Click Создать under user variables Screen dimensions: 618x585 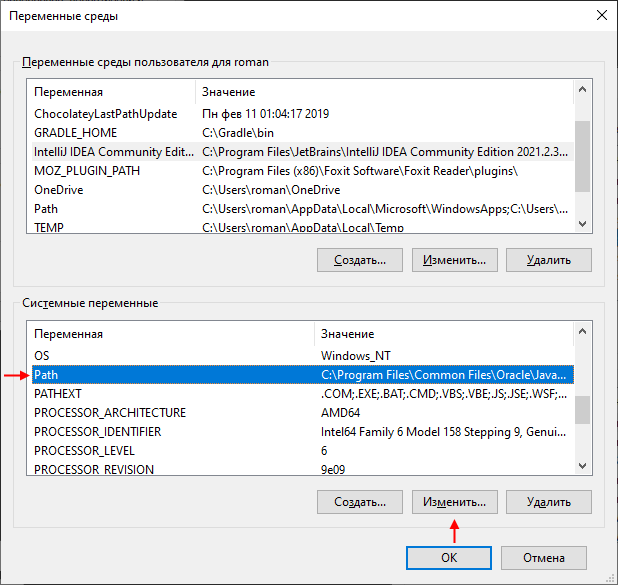coord(360,260)
